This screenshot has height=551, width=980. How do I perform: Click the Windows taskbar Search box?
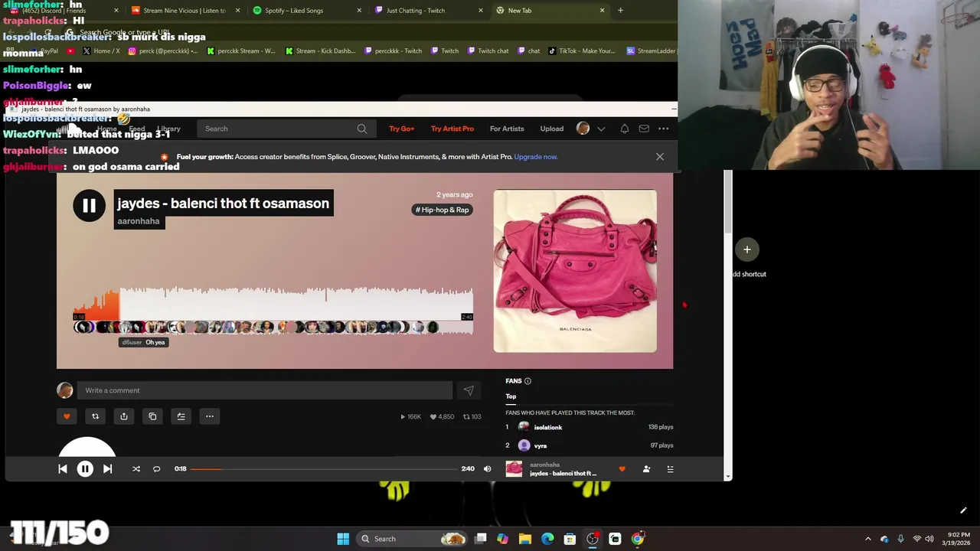coord(413,539)
